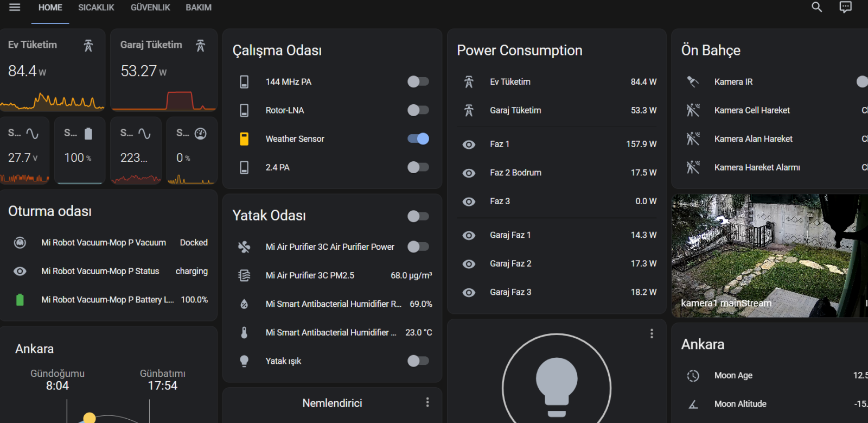This screenshot has height=423, width=868.
Task: Click the Mi Air Purifier fan icon
Action: 244,247
